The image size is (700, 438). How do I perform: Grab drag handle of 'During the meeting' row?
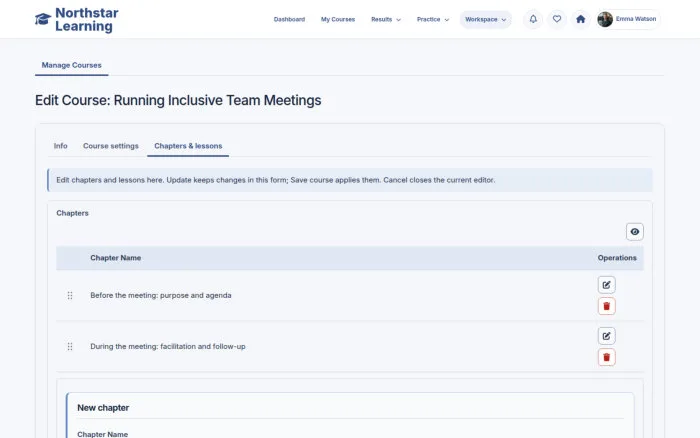(70, 346)
